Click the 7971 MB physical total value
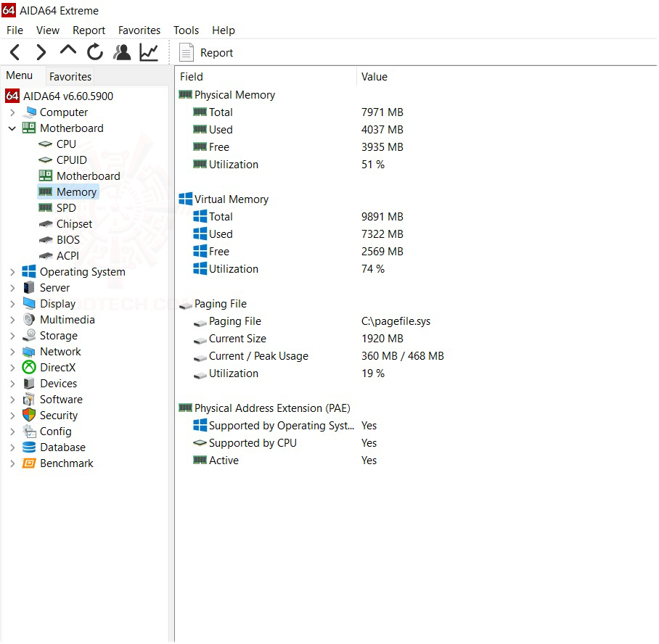The image size is (659, 644). coord(382,112)
